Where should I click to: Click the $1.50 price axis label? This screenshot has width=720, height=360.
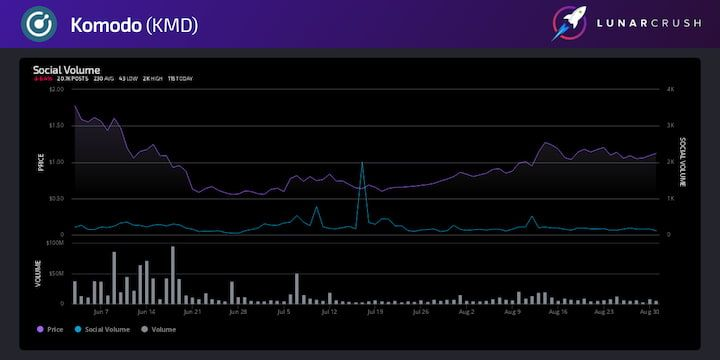(x=57, y=125)
